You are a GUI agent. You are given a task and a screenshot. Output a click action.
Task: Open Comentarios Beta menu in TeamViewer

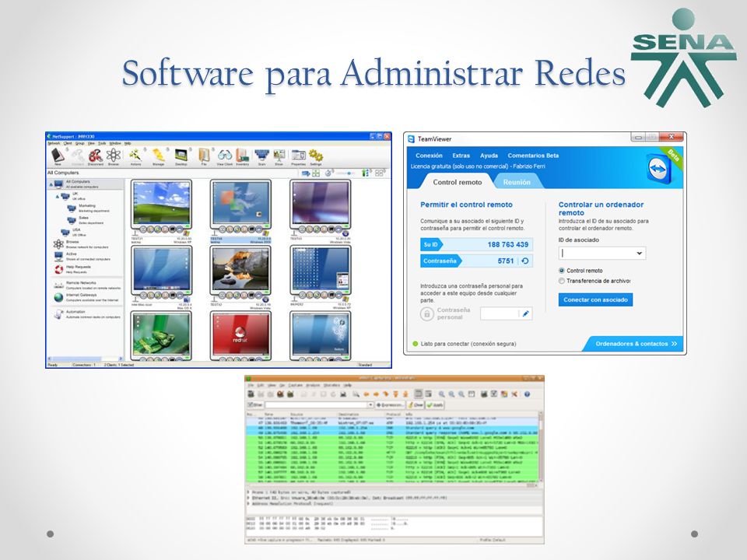click(533, 156)
